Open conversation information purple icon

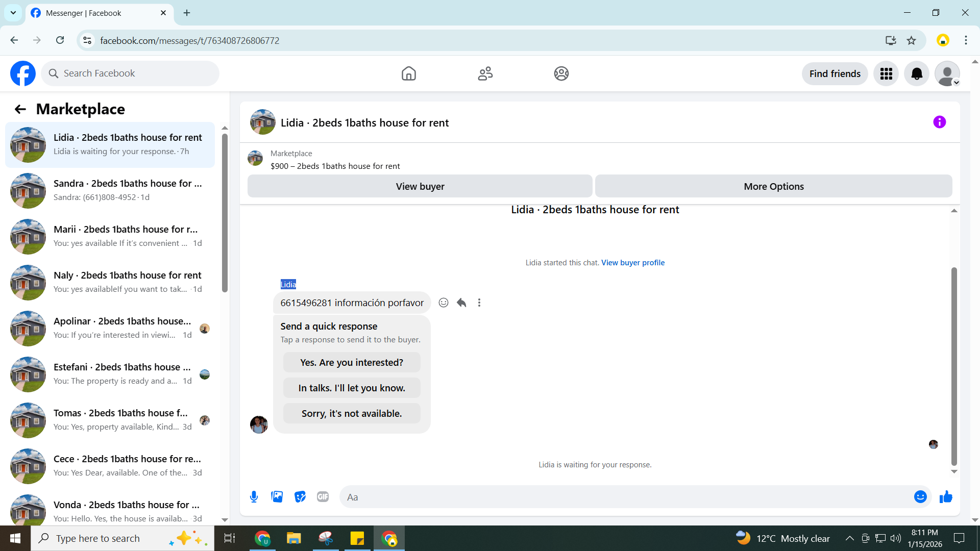(x=939, y=122)
